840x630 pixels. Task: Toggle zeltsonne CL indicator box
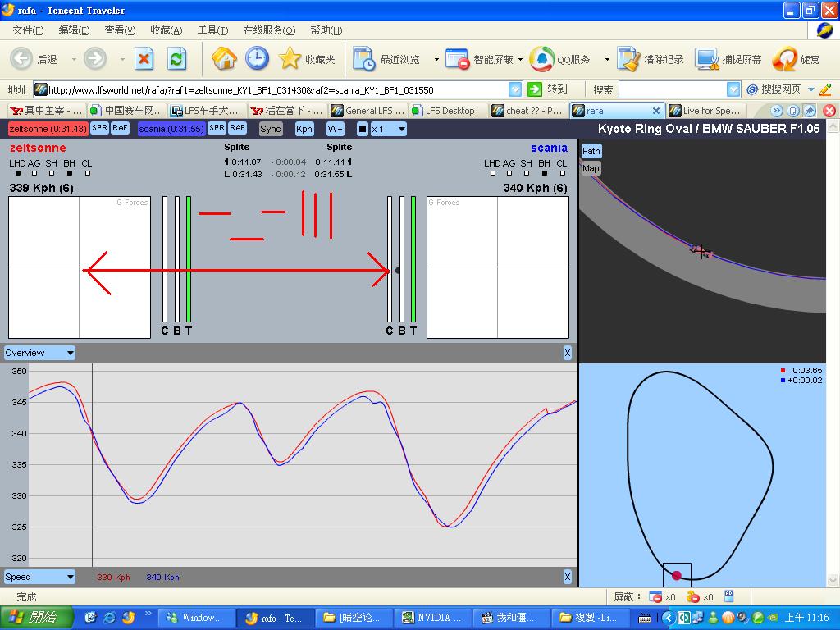click(x=87, y=173)
